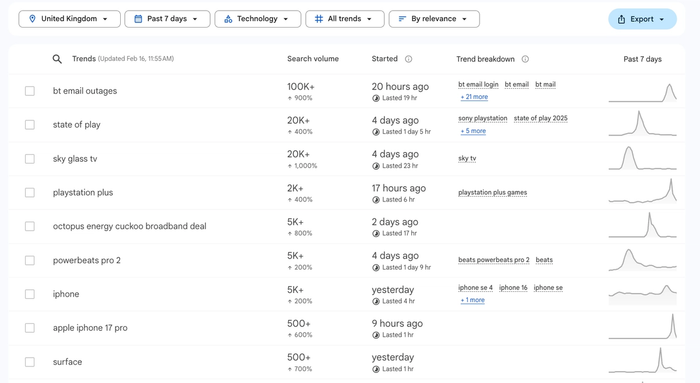700x383 pixels.
Task: Click the 100K+ search volume value
Action: click(x=301, y=87)
